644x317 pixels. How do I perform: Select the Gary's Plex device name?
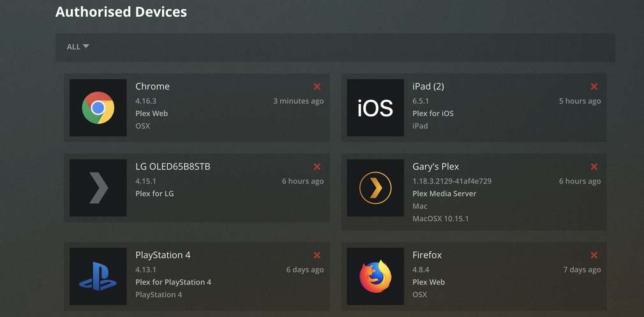tap(436, 167)
